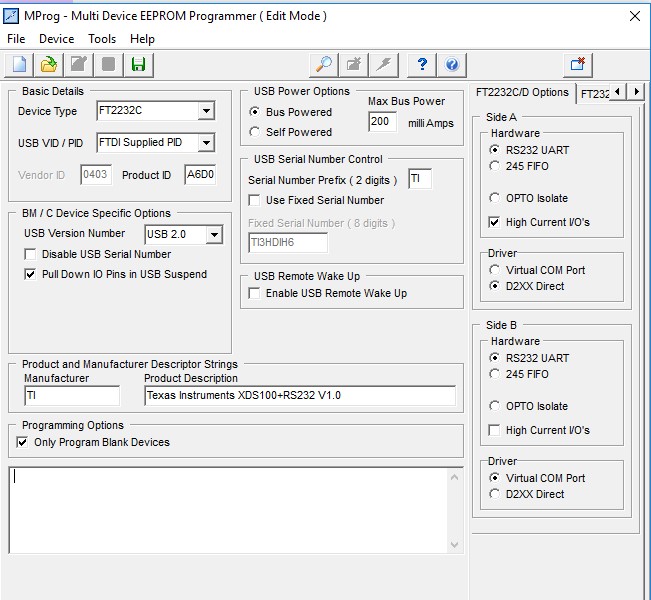The width and height of the screenshot is (651, 600).
Task: Click the Program lightning bolt icon
Action: [x=384, y=65]
